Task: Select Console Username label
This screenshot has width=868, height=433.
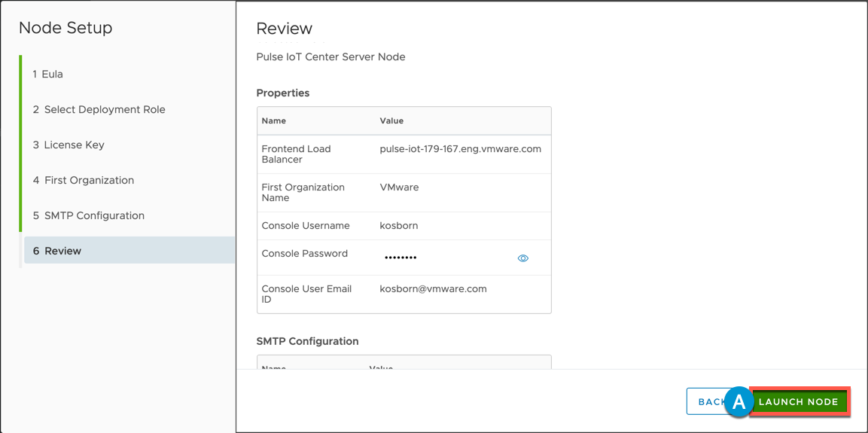Action: click(306, 226)
